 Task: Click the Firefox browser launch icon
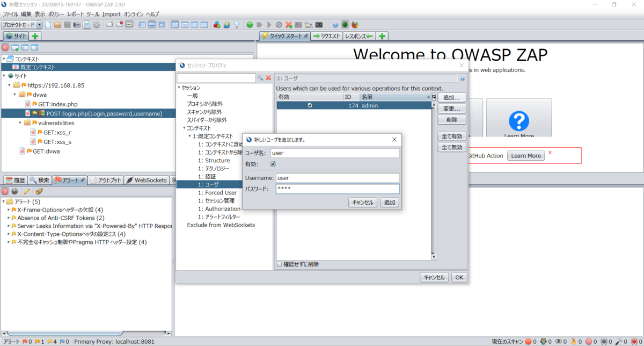(355, 25)
